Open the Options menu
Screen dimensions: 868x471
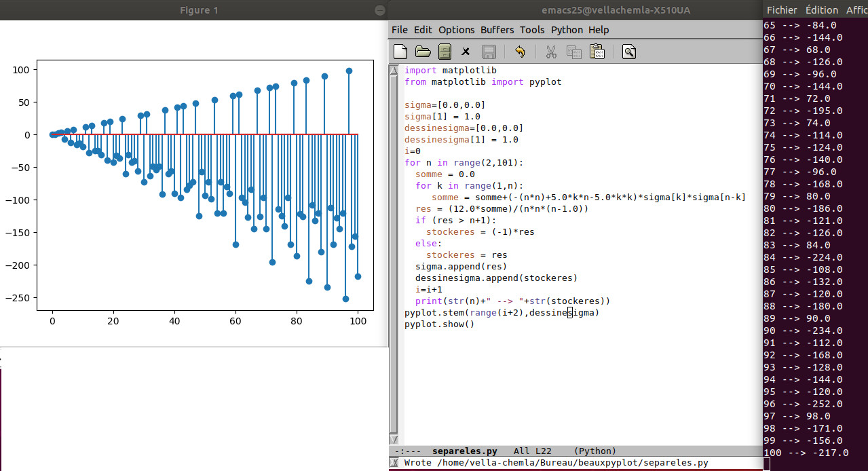[x=456, y=30]
